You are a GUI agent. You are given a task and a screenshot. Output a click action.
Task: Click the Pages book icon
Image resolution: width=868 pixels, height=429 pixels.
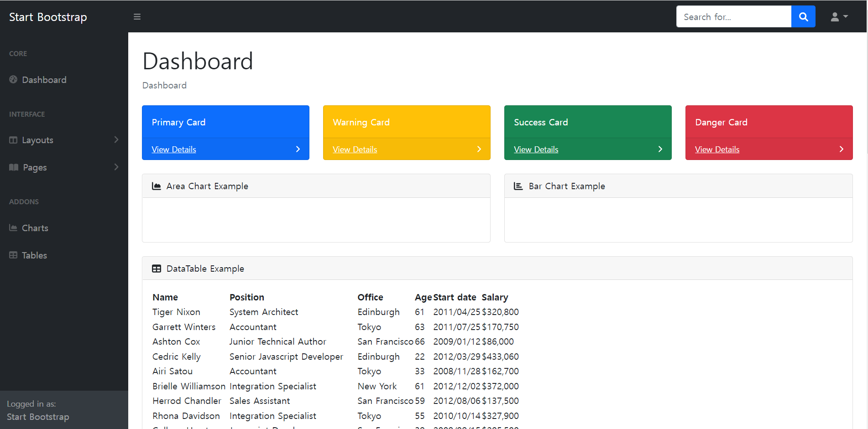pyautogui.click(x=14, y=167)
